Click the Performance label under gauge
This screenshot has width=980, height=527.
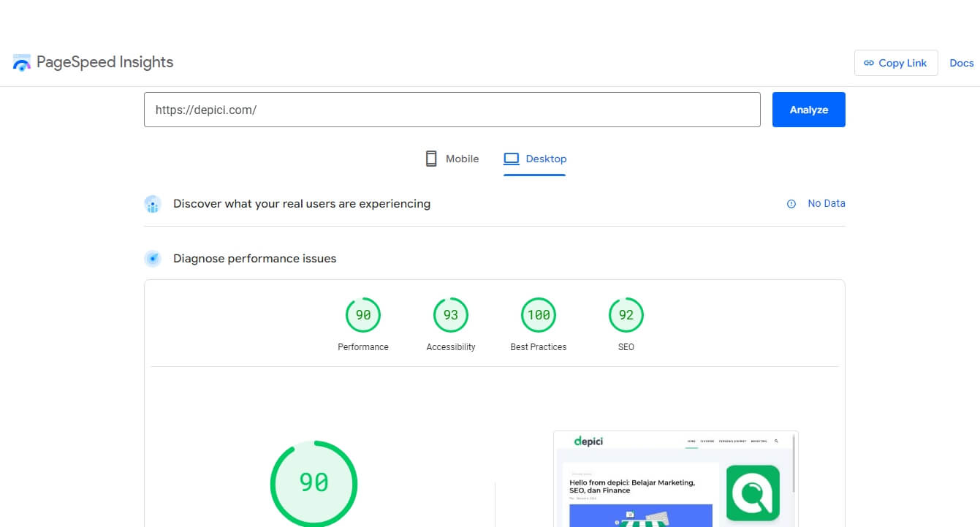point(363,347)
